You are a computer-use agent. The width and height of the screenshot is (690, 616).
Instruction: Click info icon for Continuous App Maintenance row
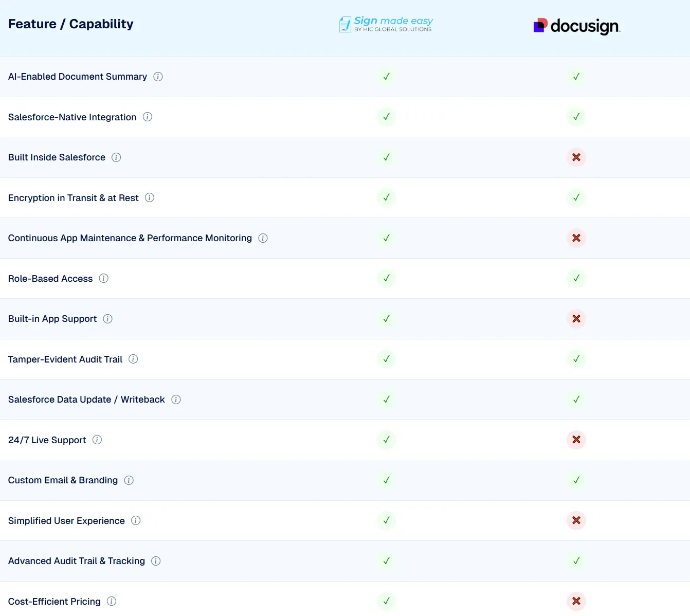click(x=263, y=238)
